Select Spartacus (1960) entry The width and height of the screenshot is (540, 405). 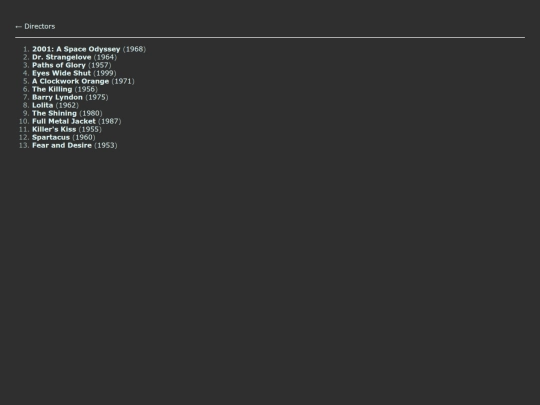click(64, 137)
